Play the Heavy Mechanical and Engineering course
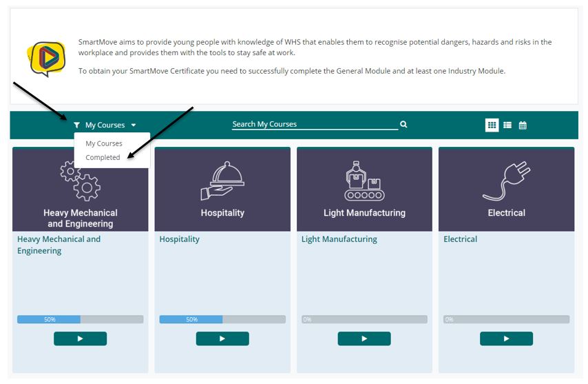The width and height of the screenshot is (588, 384). coord(80,338)
